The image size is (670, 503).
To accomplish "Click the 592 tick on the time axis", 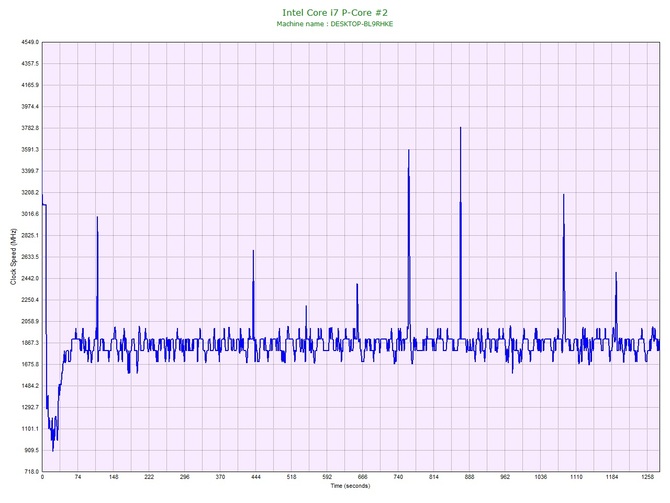I will tap(327, 477).
